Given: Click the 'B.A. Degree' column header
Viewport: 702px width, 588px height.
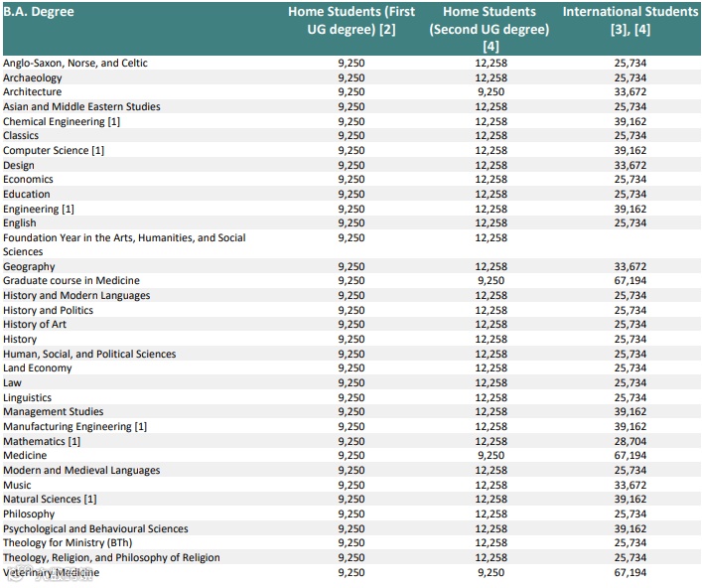Looking at the screenshot, I should (x=39, y=12).
